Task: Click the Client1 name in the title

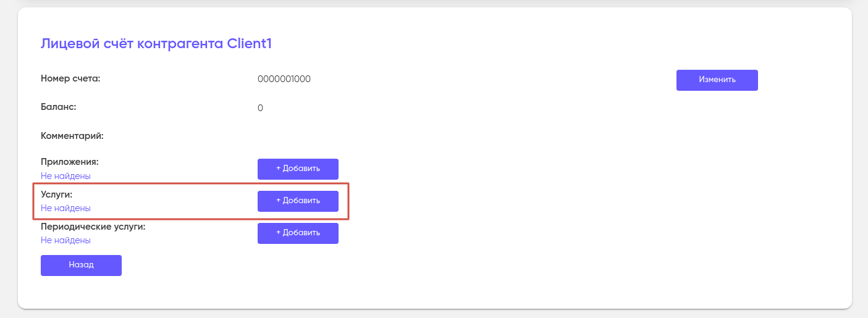Action: (x=249, y=44)
